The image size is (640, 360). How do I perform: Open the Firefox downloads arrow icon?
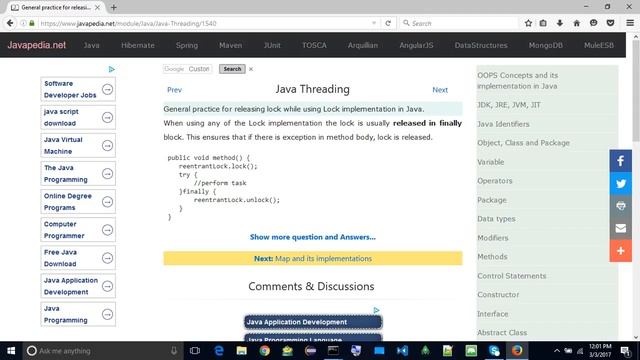click(x=560, y=23)
